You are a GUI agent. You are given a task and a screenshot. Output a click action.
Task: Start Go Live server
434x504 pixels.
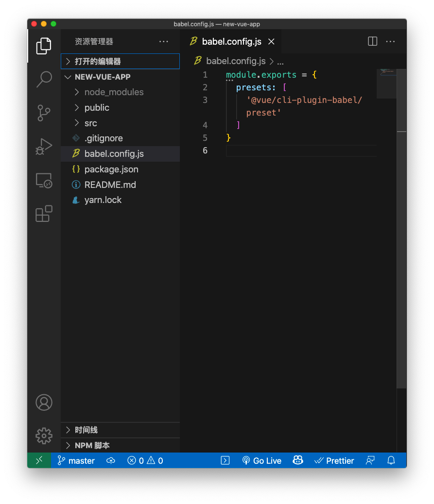coord(262,461)
